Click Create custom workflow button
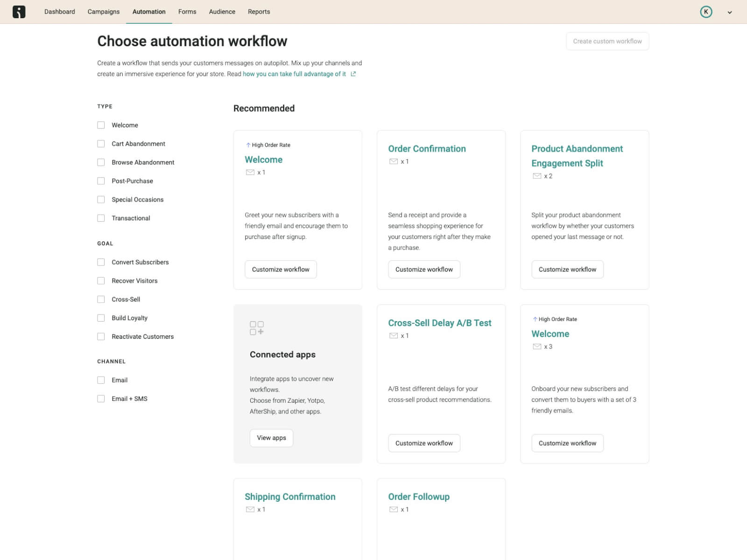The height and width of the screenshot is (560, 747). [607, 41]
